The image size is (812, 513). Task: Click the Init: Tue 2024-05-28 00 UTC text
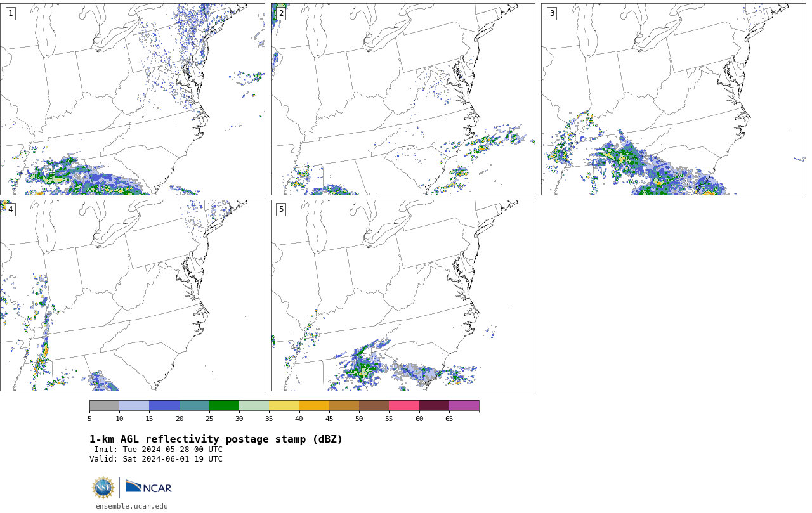pyautogui.click(x=159, y=450)
